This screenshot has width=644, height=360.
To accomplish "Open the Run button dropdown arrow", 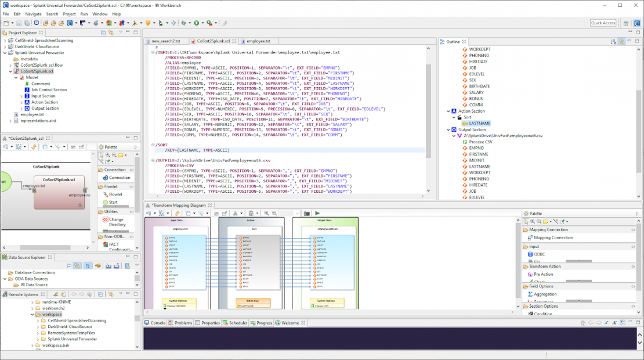I will point(202,23).
